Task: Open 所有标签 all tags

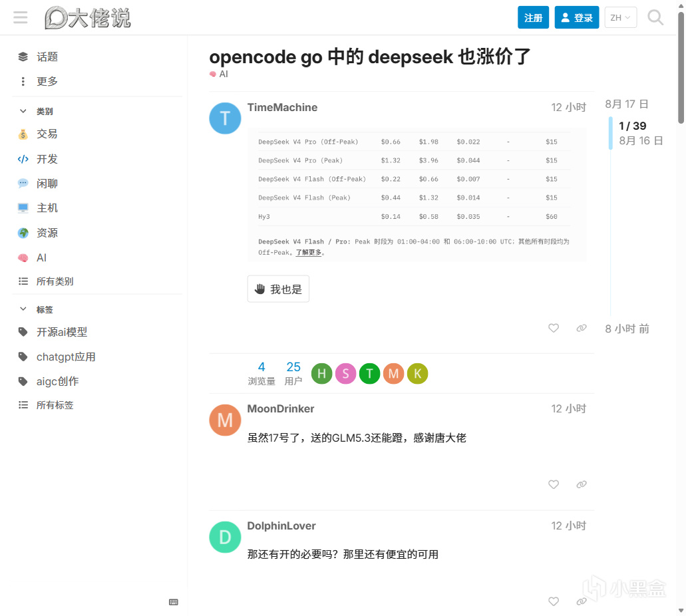Action: (x=55, y=405)
